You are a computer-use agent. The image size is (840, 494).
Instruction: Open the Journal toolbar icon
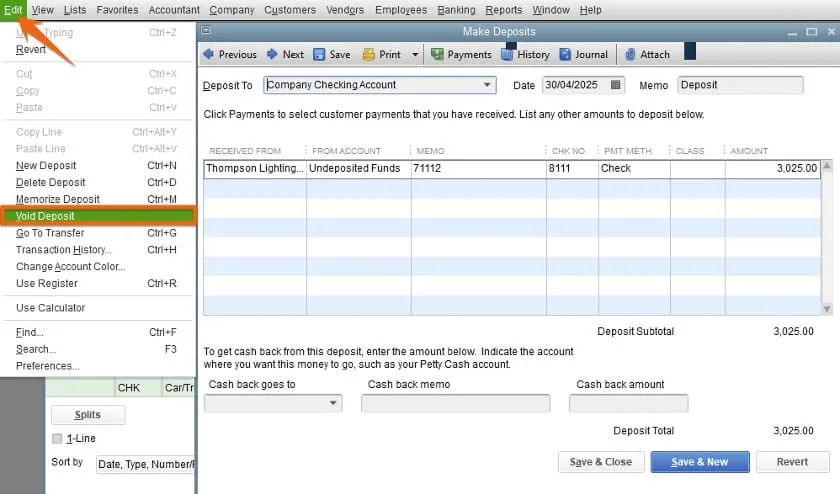(566, 54)
